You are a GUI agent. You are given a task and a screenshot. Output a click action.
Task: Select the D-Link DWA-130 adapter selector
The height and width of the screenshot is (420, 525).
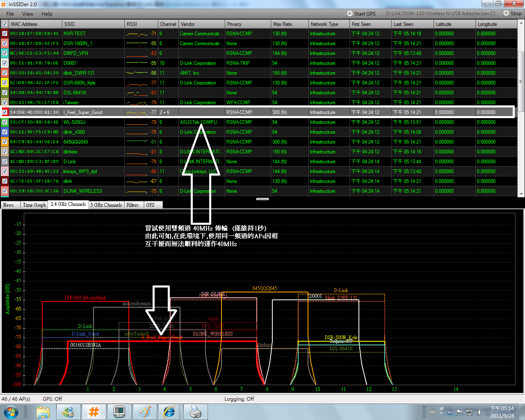441,14
